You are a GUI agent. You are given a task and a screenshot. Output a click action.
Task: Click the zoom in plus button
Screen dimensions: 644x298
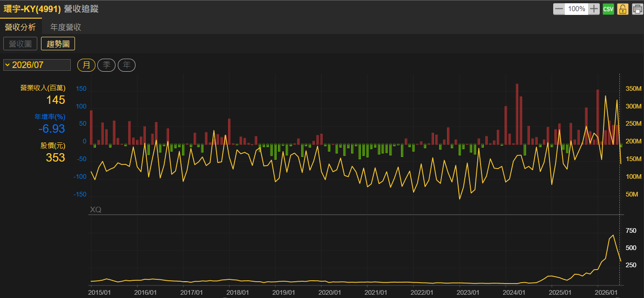coord(594,9)
